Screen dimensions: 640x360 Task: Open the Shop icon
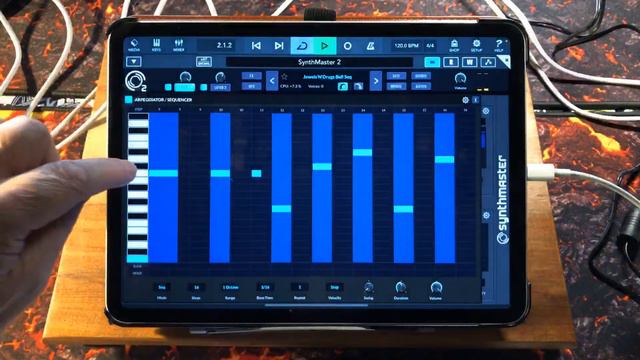[454, 45]
